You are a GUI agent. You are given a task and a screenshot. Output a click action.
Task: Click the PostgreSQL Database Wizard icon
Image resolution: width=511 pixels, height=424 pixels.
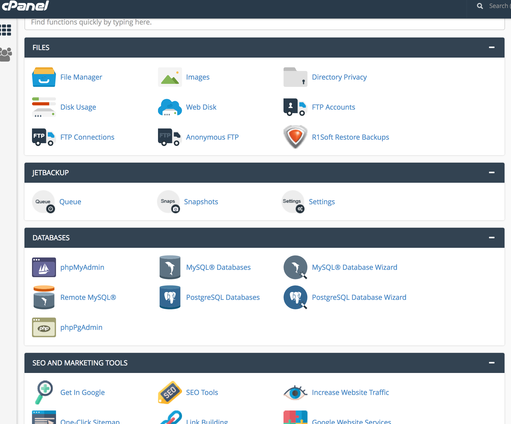pos(295,297)
